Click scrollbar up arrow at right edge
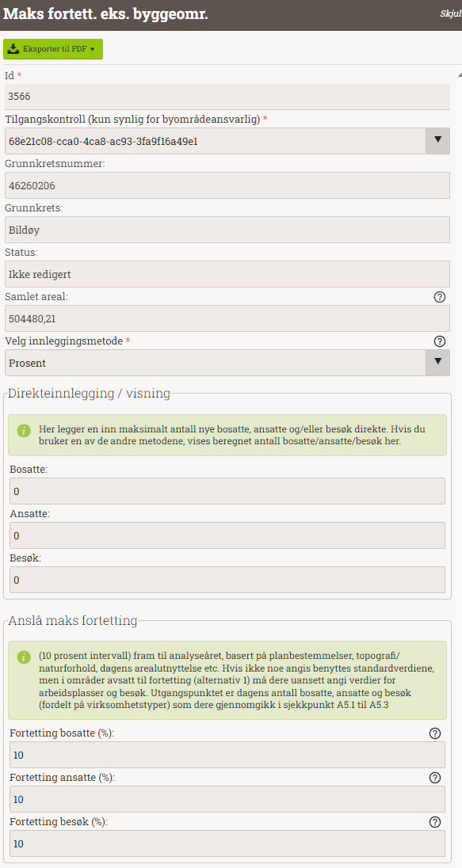 tap(459, 74)
